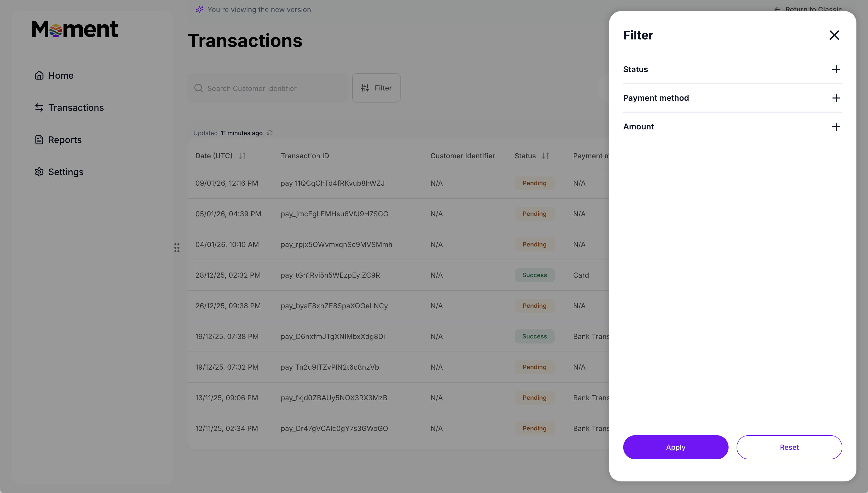Click the Settings gear icon
Viewport: 868px width, 493px height.
39,172
